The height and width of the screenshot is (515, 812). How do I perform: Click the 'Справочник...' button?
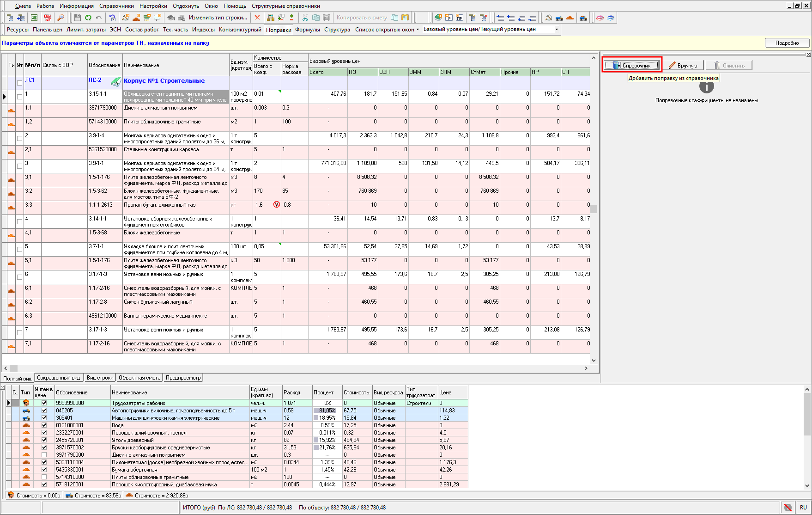(631, 65)
